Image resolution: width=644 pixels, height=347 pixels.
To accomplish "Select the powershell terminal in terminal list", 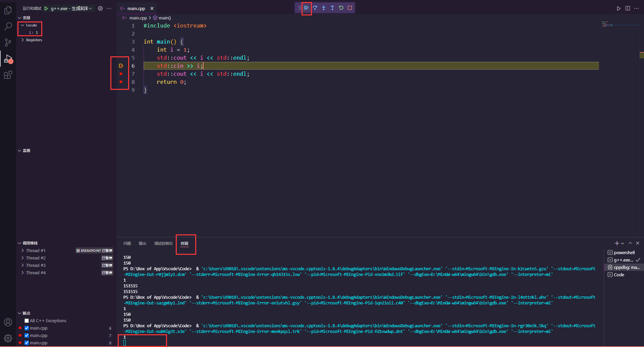I will 623,252.
